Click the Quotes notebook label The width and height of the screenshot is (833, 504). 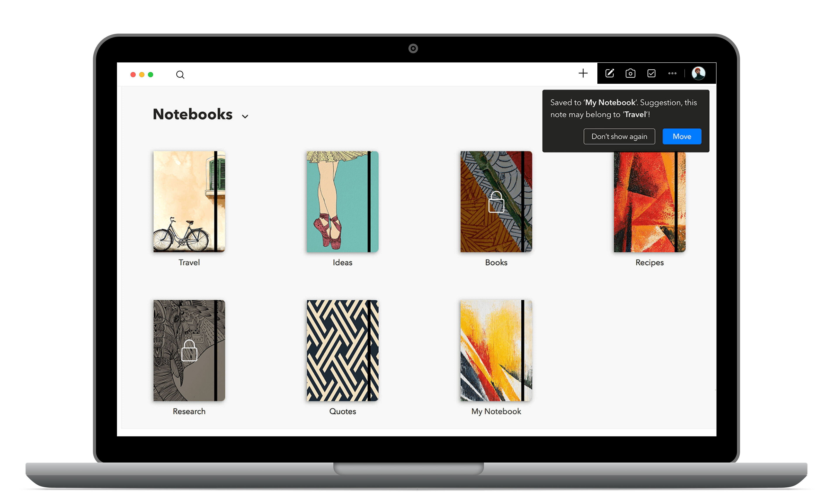(x=343, y=411)
